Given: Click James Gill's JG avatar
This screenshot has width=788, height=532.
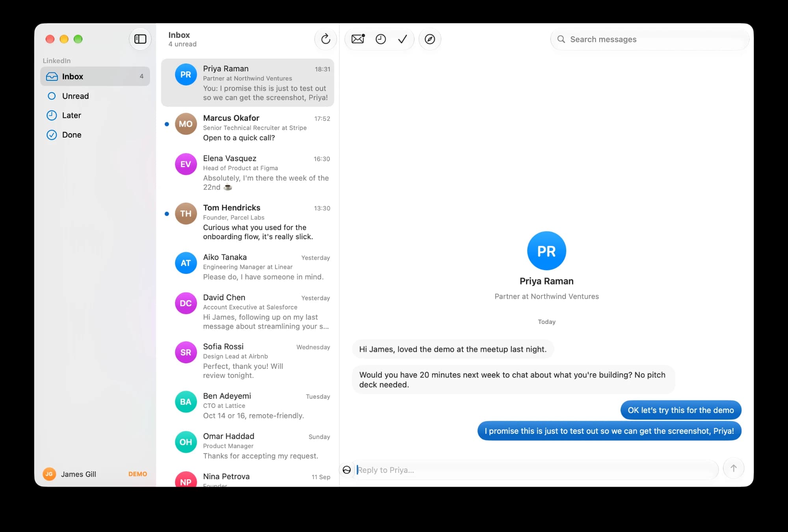Looking at the screenshot, I should pos(49,474).
